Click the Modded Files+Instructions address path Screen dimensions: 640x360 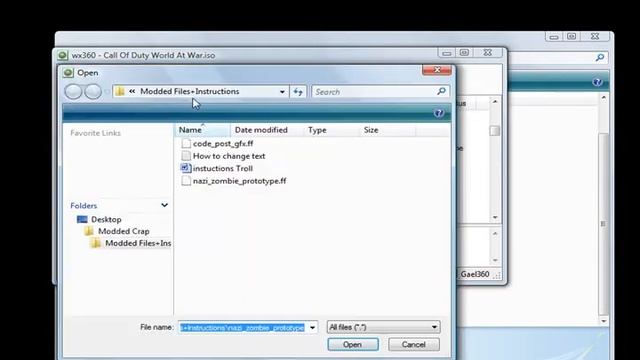(190, 91)
